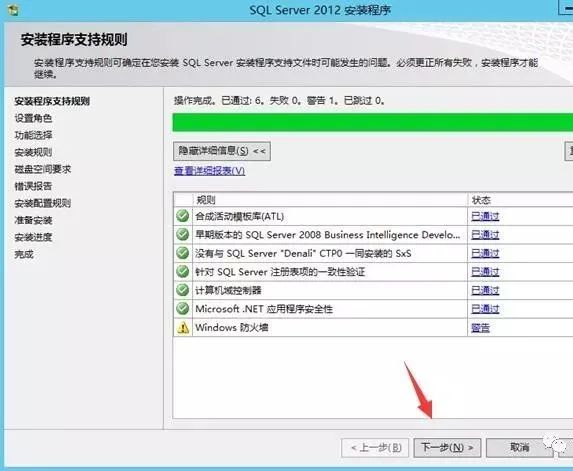Click the window minimize button
The width and height of the screenshot is (573, 471).
point(566,7)
